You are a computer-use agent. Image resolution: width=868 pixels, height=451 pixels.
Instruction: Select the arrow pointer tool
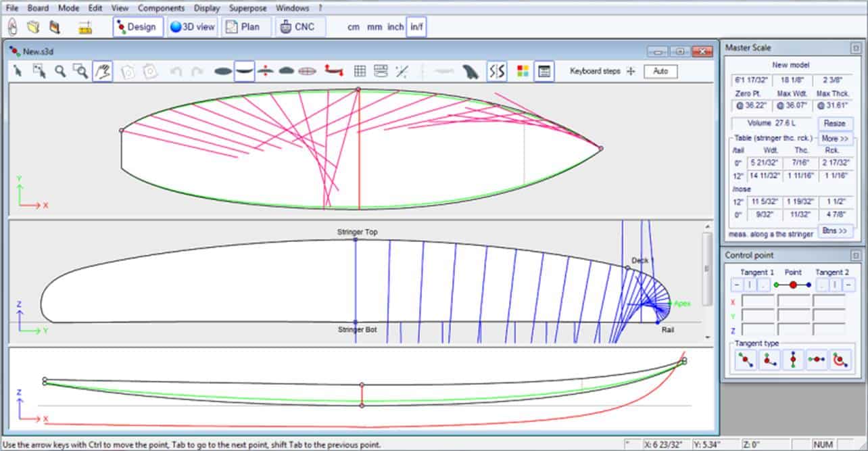tap(18, 71)
